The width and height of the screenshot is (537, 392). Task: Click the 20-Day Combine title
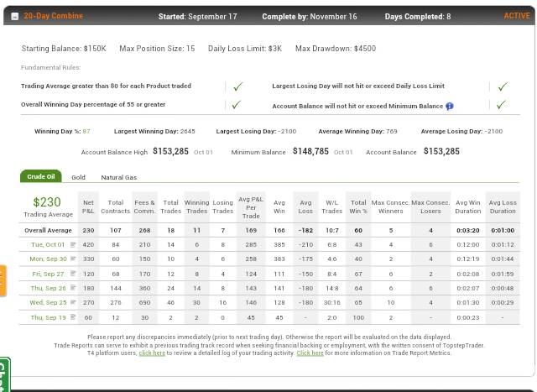click(x=53, y=16)
